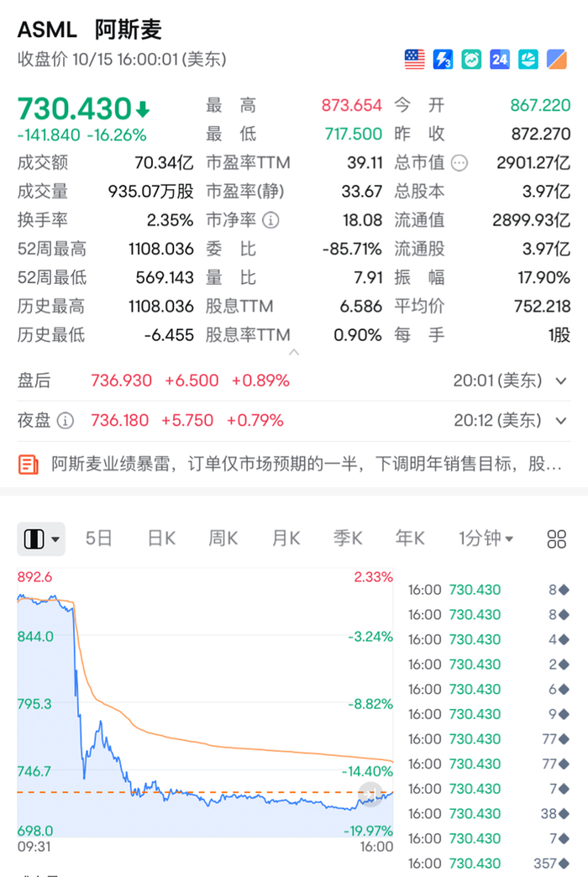Viewport: 588px width, 877px height.
Task: Tap the 股息率TTM value 0.90%
Action: (358, 335)
